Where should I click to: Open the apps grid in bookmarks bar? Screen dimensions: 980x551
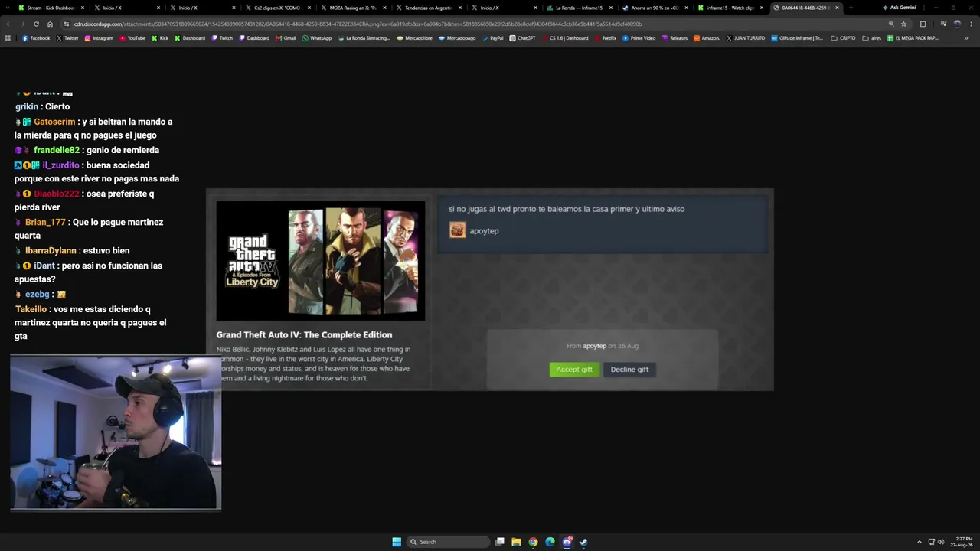[x=8, y=38]
